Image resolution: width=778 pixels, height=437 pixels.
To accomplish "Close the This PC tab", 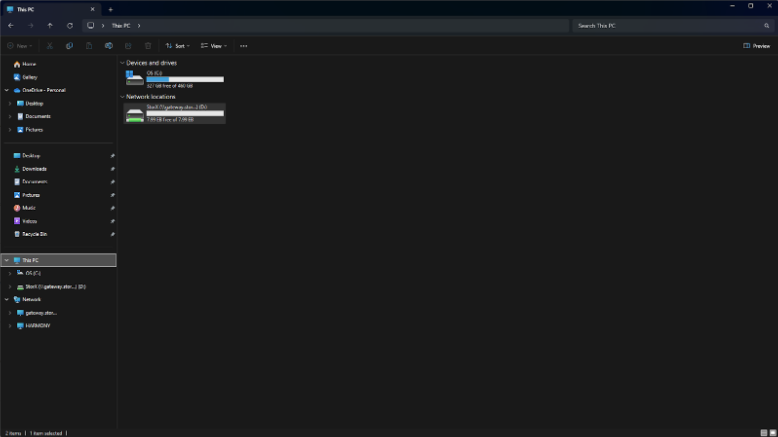I will (92, 9).
